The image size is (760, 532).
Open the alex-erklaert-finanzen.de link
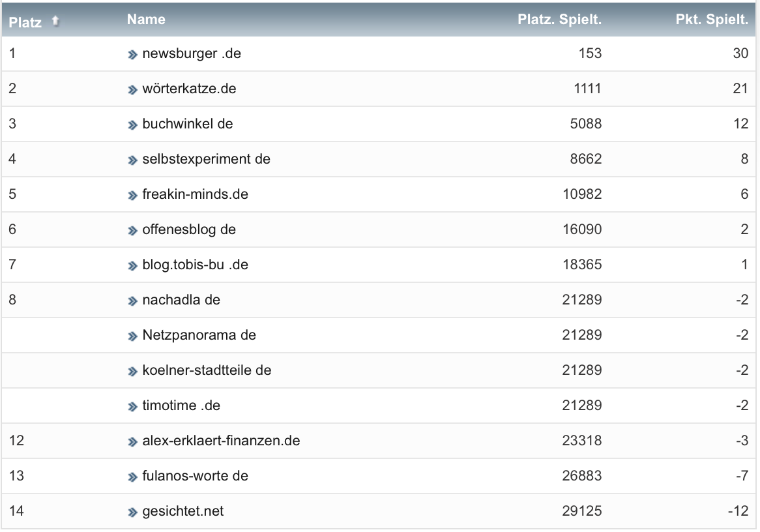coord(221,440)
